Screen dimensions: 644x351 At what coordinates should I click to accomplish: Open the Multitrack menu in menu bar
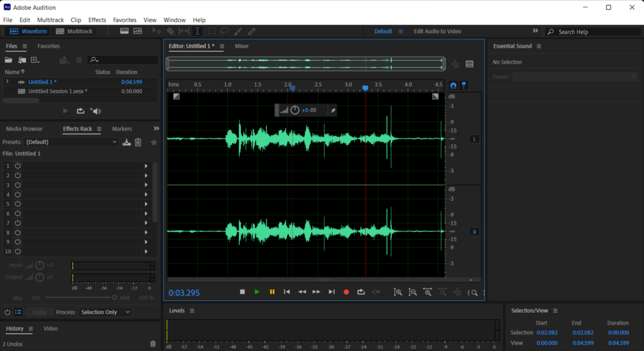coord(50,20)
